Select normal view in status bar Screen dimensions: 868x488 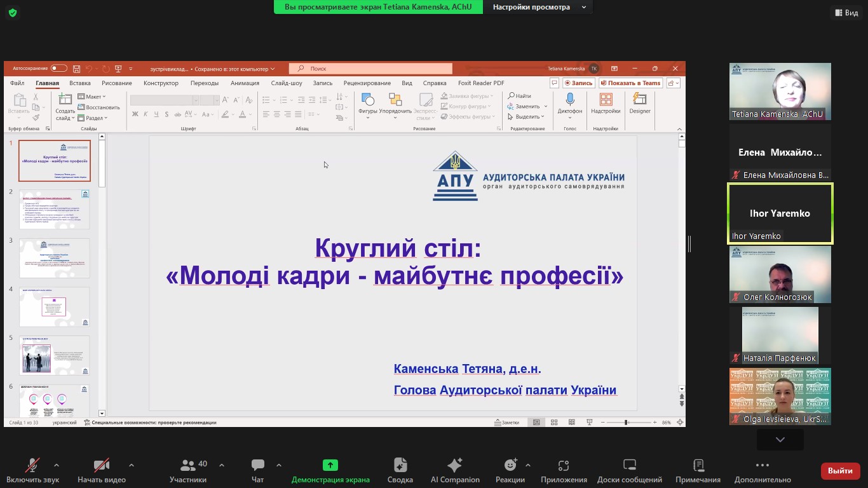point(537,423)
